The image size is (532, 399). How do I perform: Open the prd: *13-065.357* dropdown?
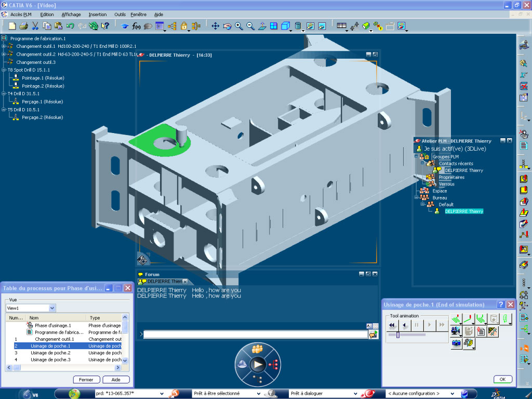162,394
